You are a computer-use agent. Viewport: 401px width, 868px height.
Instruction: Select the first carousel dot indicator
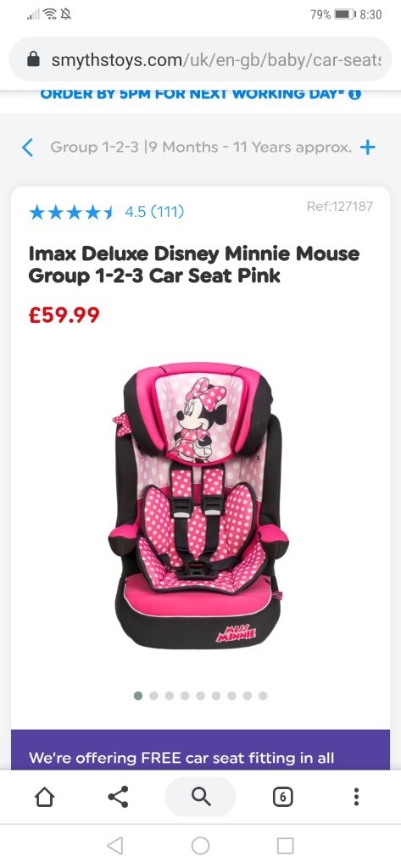click(138, 695)
